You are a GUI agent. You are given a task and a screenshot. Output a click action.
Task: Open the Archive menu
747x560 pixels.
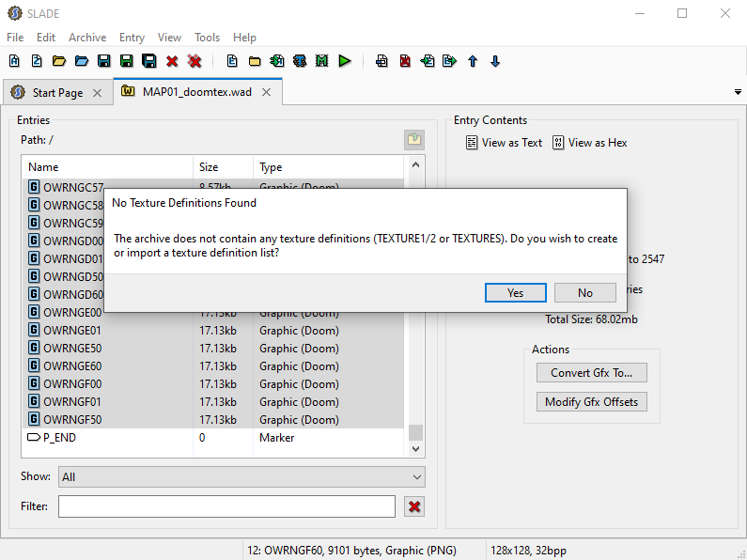coord(87,38)
